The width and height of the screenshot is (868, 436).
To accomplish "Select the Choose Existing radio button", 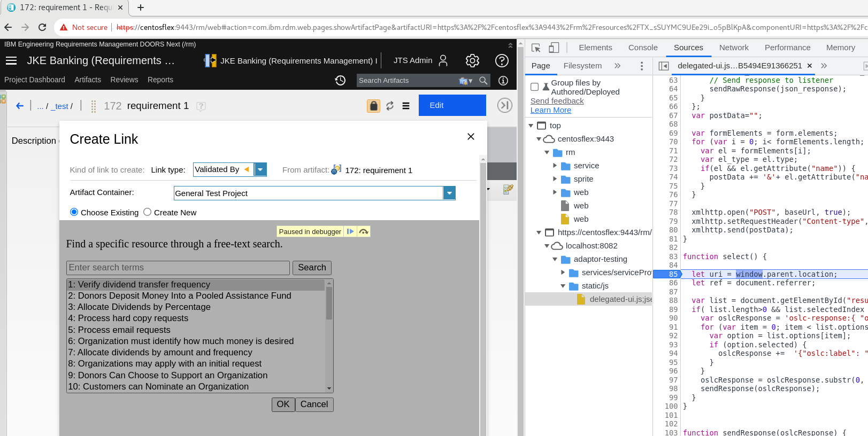I will click(74, 212).
